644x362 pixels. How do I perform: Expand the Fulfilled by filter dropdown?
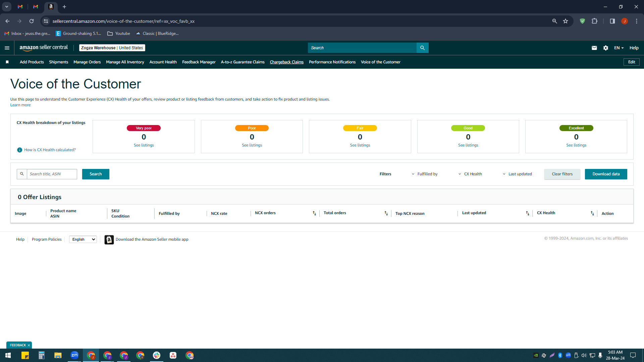(x=425, y=174)
